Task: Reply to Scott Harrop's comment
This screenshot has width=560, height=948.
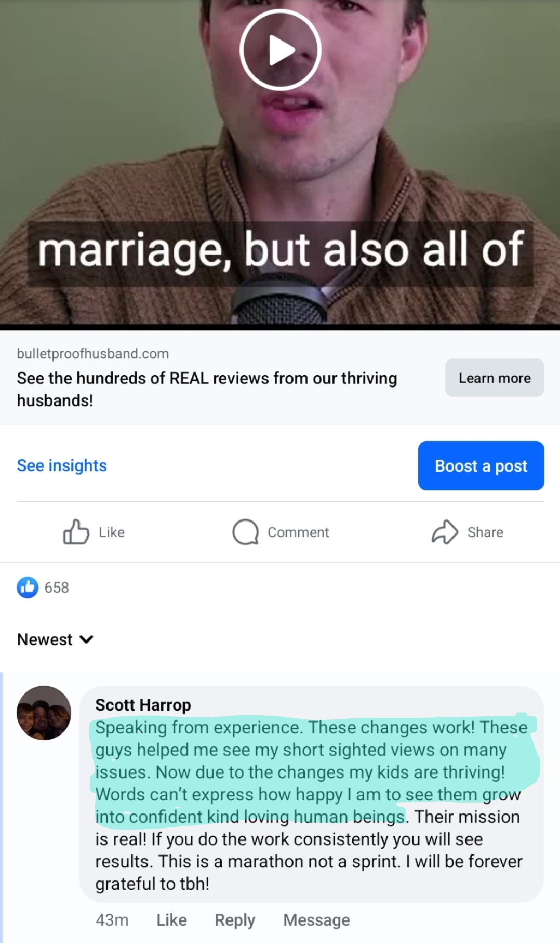Action: (235, 920)
